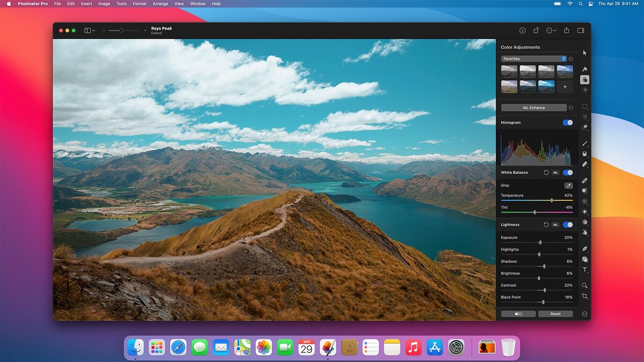Select the Style tool below the arrow
The width and height of the screenshot is (644, 362).
point(584,69)
